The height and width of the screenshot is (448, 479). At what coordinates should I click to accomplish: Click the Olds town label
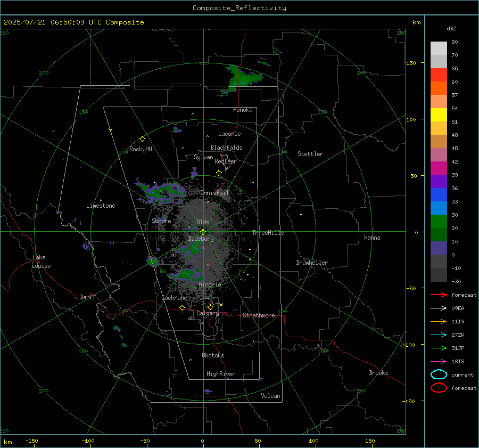(x=203, y=222)
